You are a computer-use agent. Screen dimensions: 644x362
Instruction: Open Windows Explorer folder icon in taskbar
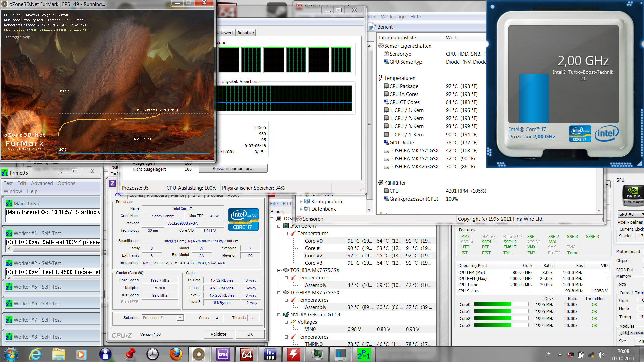coord(59,354)
